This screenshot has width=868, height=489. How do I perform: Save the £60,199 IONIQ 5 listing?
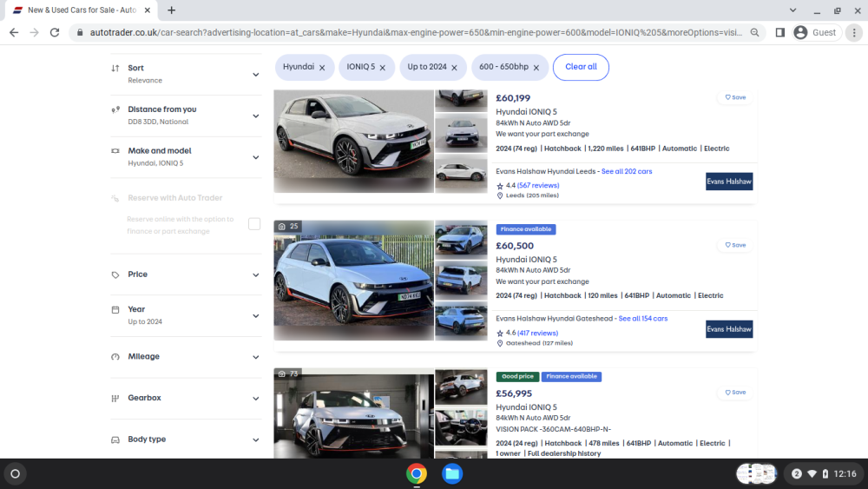tap(735, 97)
